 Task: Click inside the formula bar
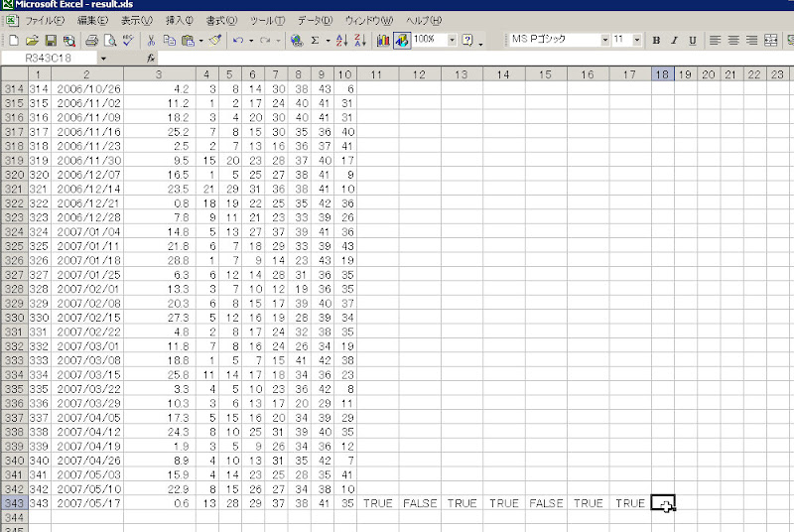point(476,59)
